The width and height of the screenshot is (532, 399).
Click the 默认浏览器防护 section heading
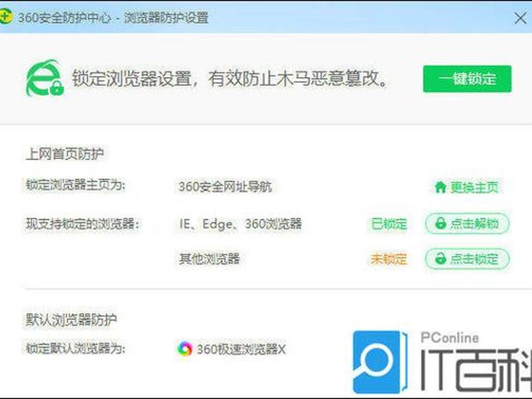[x=71, y=320]
